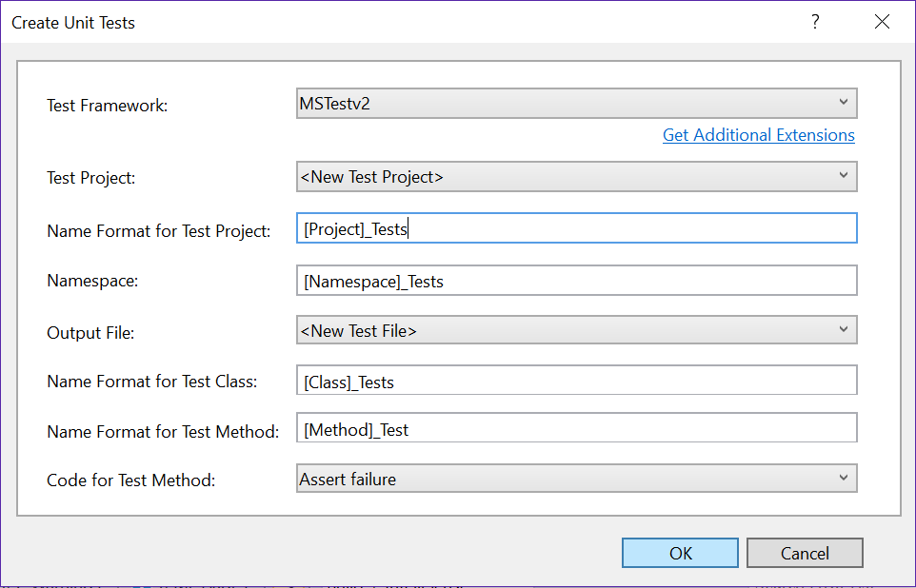Click into the Name Format for Test Method field
The width and height of the screenshot is (916, 588).
click(x=576, y=429)
